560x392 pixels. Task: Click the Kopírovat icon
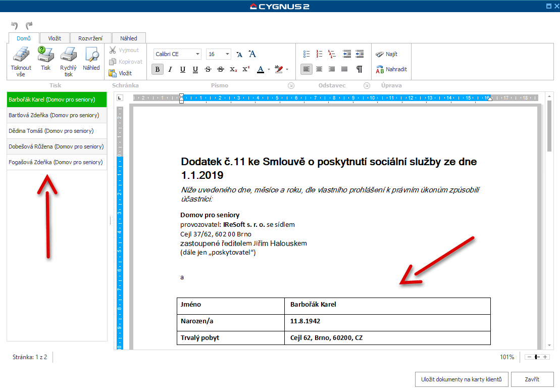pos(113,62)
